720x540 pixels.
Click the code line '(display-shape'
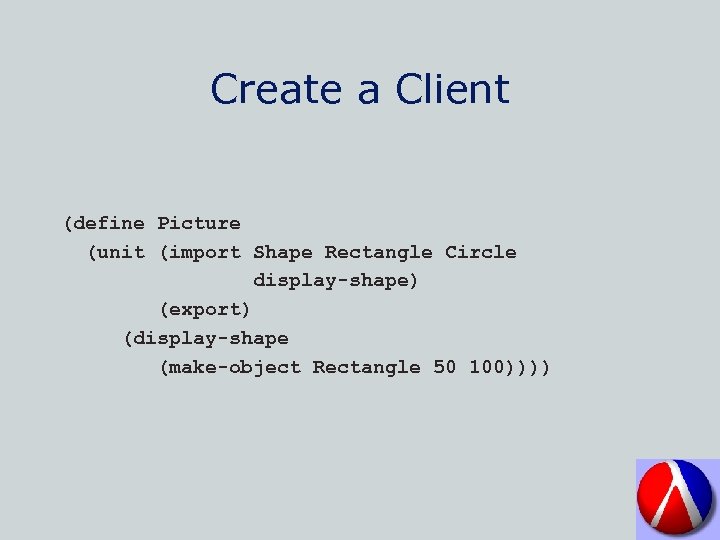coord(206,339)
